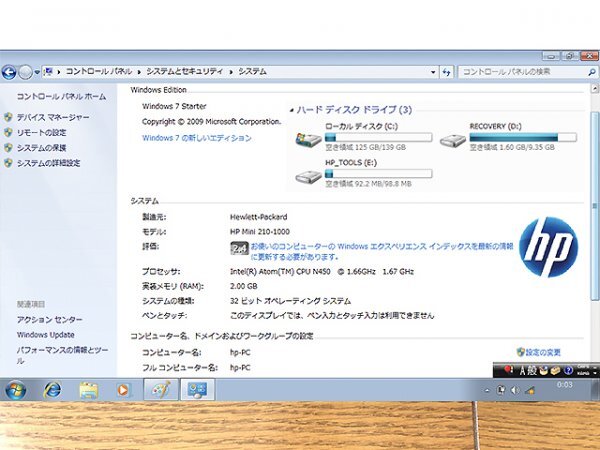Open パフォーマンスの情報とツール link

62,355
